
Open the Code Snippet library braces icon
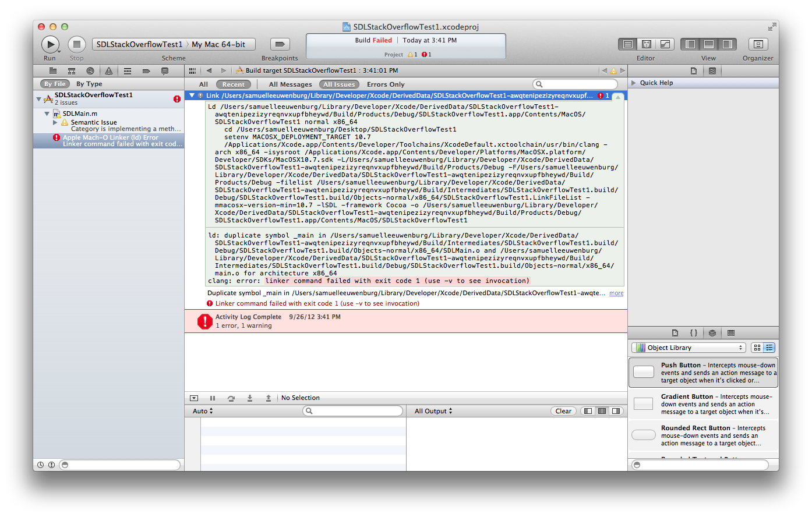(x=694, y=333)
